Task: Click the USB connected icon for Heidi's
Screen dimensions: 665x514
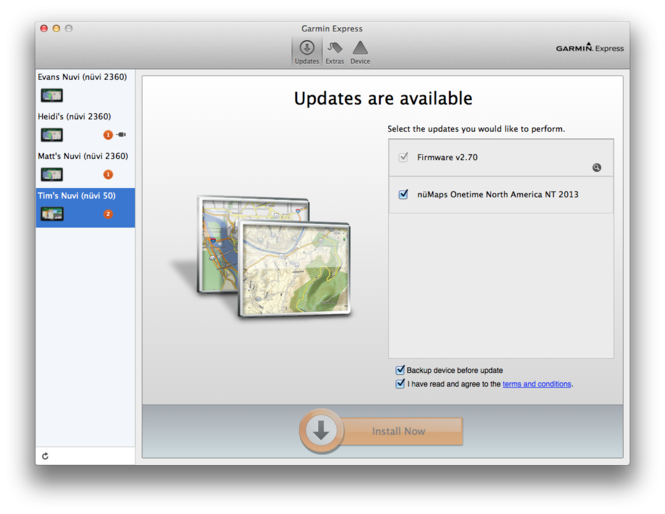Action: (121, 134)
